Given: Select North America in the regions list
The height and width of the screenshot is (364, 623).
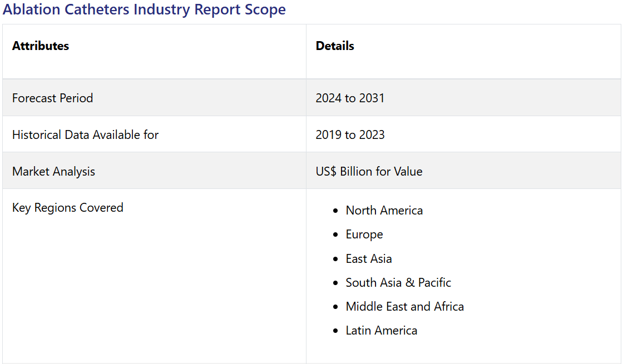Looking at the screenshot, I should [384, 211].
